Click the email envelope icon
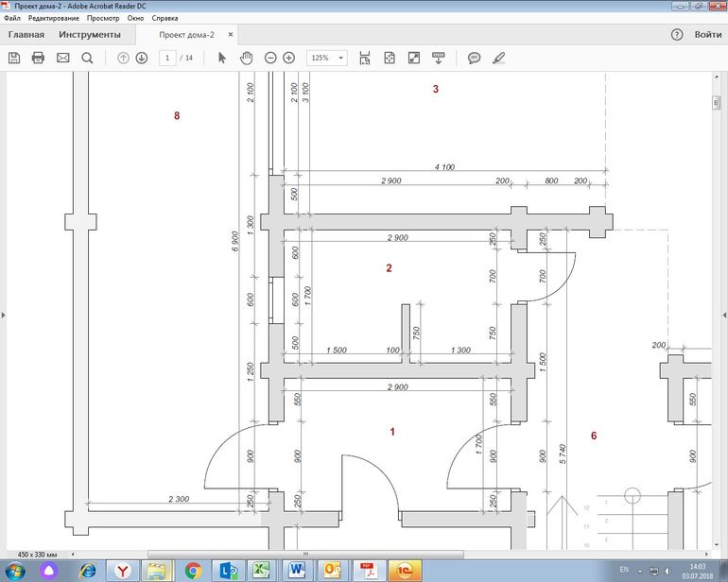The width and height of the screenshot is (728, 582). pos(63,58)
